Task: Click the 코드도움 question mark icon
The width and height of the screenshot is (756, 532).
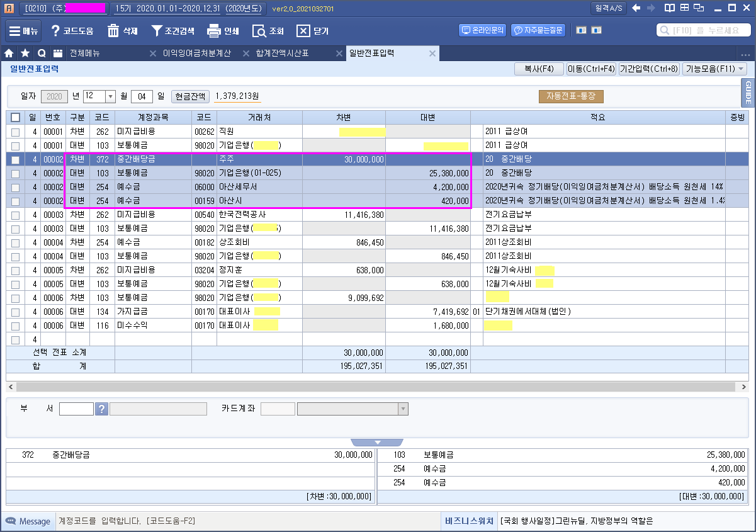Action: (55, 31)
